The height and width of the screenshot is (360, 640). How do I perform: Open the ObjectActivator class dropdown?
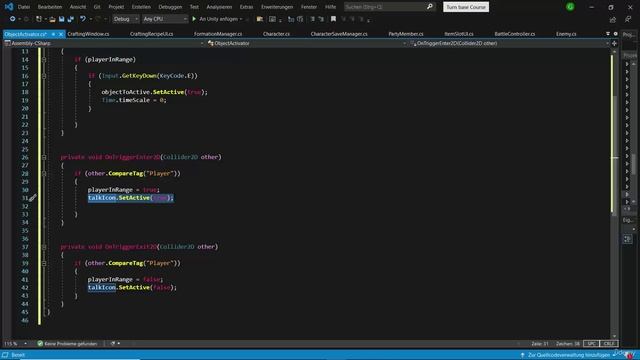click(x=307, y=43)
